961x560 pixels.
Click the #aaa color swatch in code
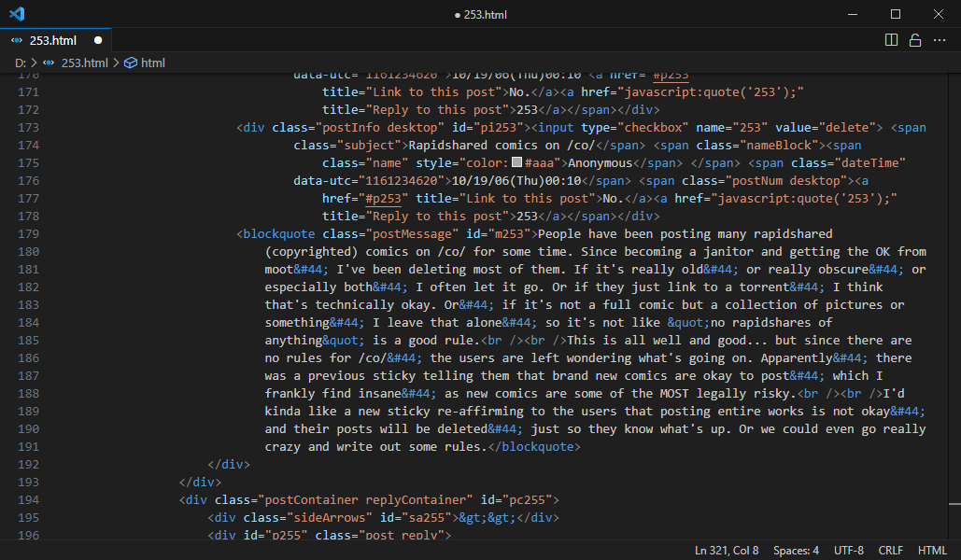[x=516, y=162]
